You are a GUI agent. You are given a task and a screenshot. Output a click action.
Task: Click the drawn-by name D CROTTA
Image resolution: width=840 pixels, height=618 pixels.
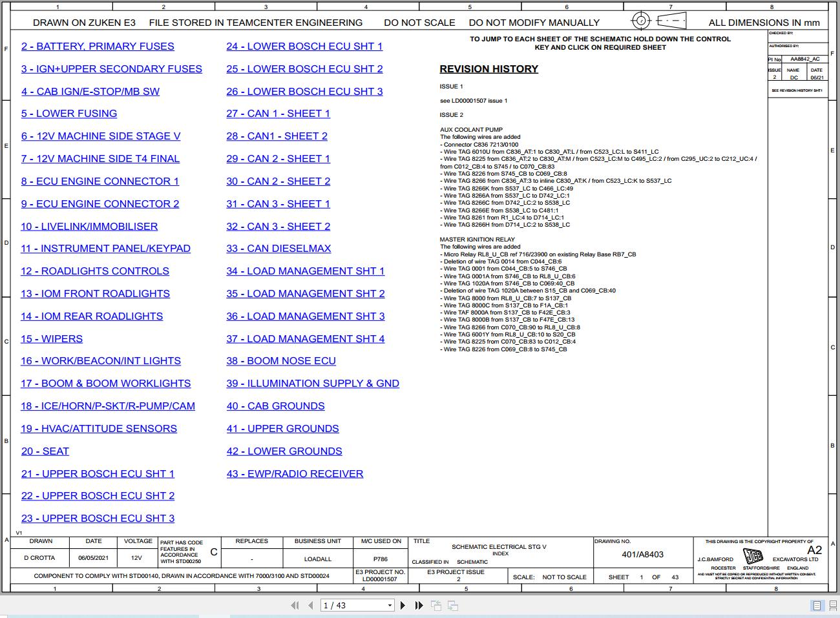[39, 558]
